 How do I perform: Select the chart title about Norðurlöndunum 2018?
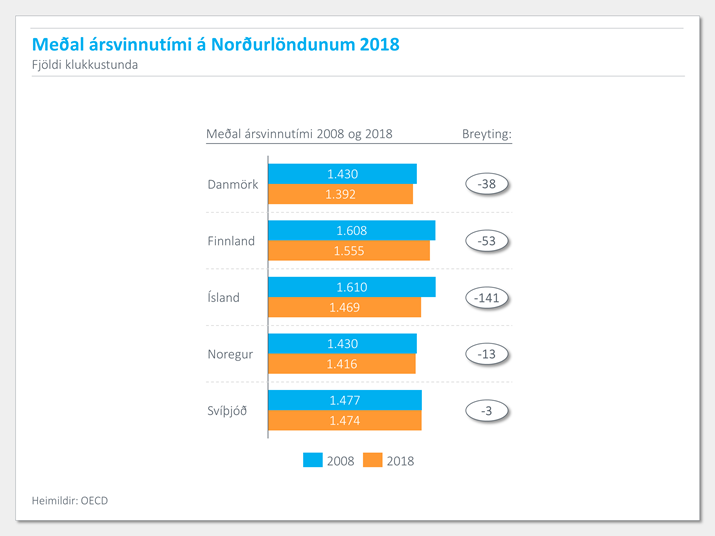(215, 45)
